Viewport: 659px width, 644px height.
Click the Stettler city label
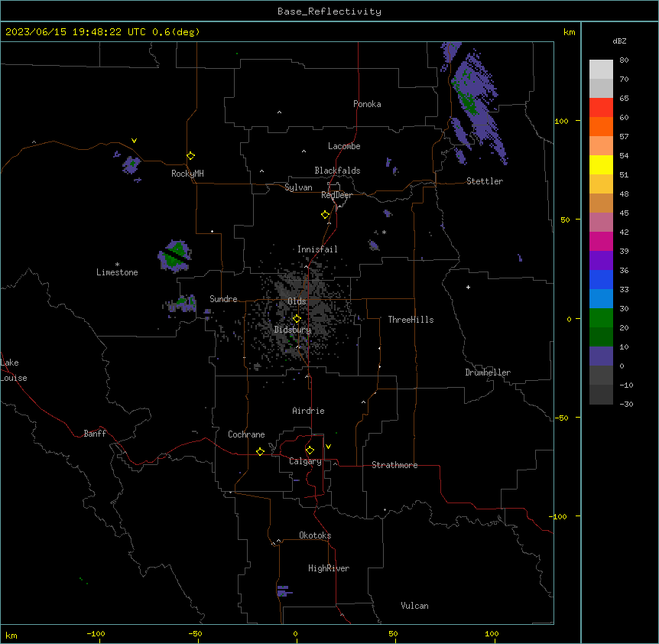(x=485, y=181)
